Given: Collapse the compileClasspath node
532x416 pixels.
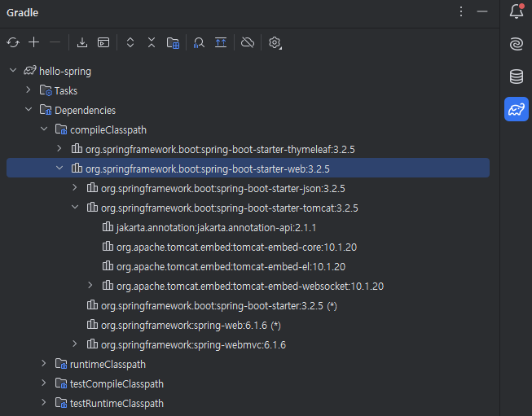Looking at the screenshot, I should [44, 129].
